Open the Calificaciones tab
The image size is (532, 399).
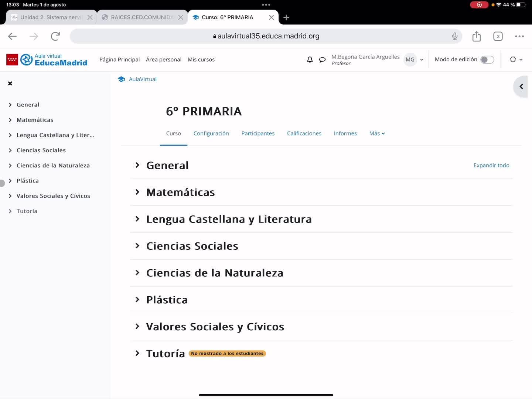tap(304, 133)
